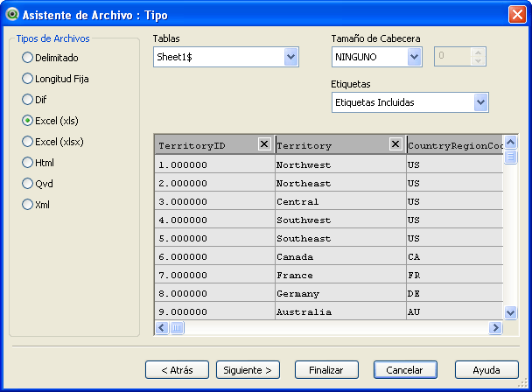Pick the Qvd file type option
532x392 pixels.
(38, 184)
